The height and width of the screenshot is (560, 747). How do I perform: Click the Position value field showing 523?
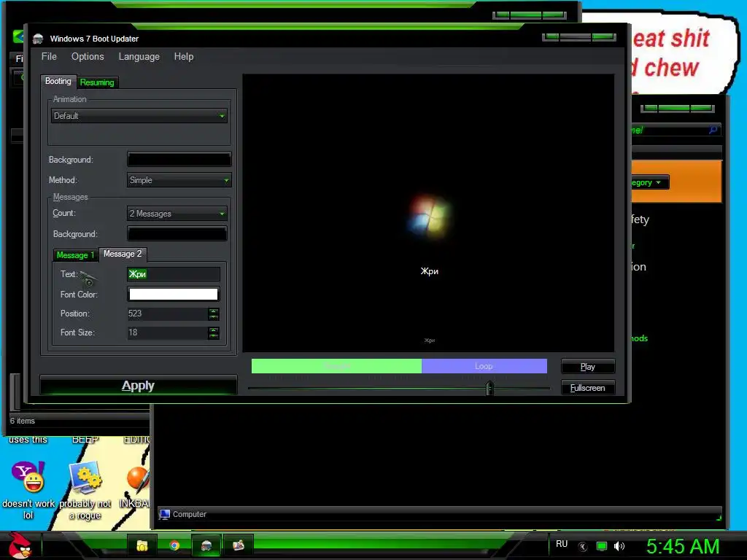(x=167, y=314)
